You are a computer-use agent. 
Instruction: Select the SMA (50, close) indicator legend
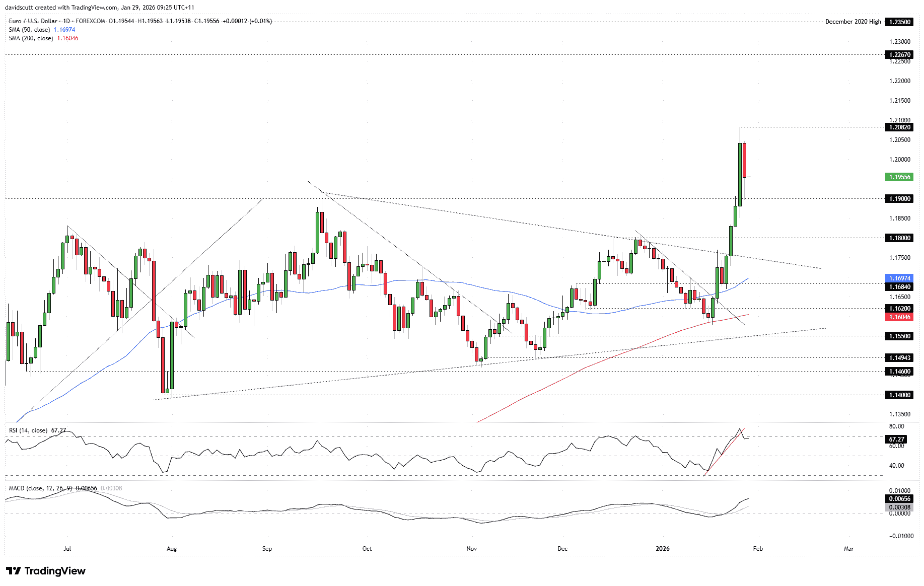[29, 30]
